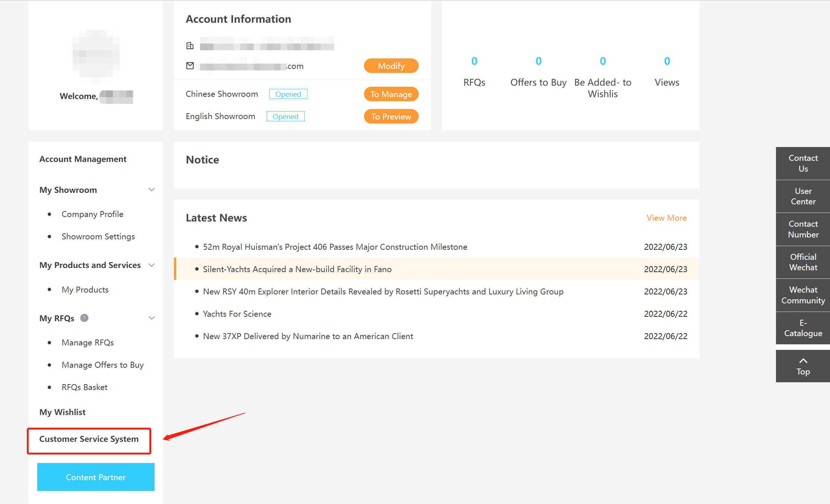Image resolution: width=830 pixels, height=504 pixels.
Task: Select Company Profile in sidebar
Action: [92, 214]
